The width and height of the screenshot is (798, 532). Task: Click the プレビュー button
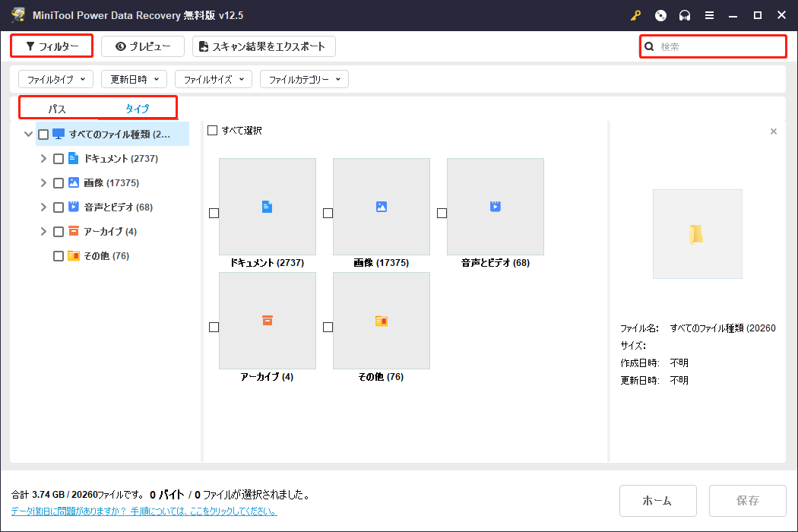pos(143,46)
